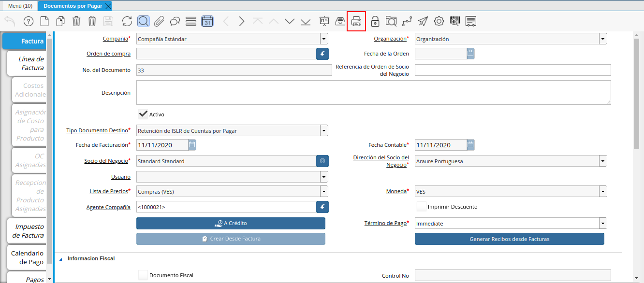Open the calendar History Records icon
The image size is (644, 283).
tap(207, 21)
